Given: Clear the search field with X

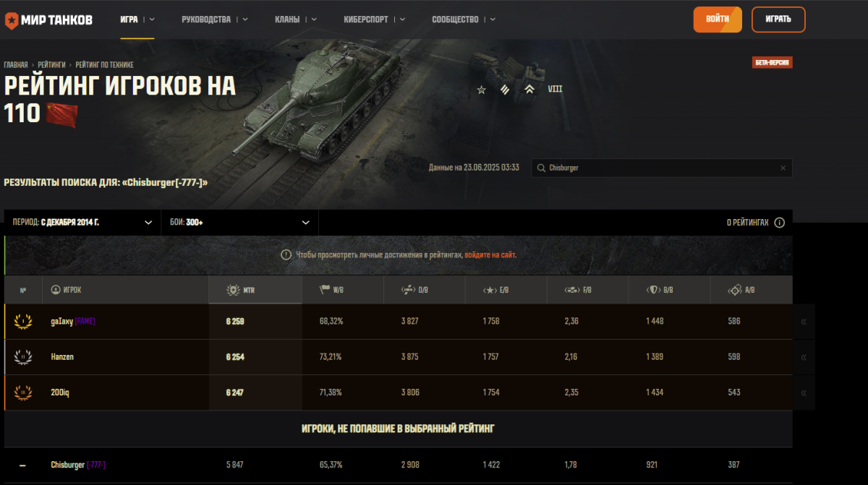Looking at the screenshot, I should click(x=783, y=168).
